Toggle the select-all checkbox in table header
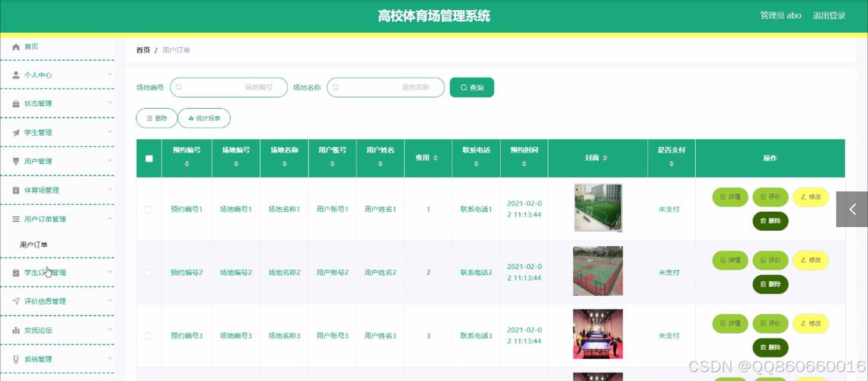The image size is (868, 381). (149, 158)
